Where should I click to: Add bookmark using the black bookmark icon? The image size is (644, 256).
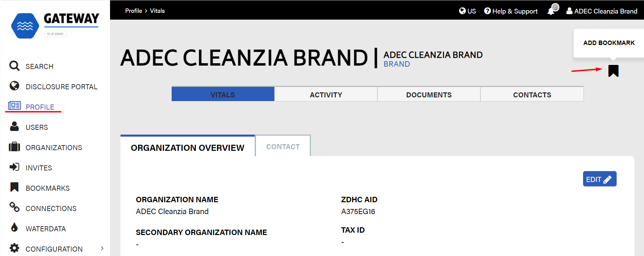point(613,71)
